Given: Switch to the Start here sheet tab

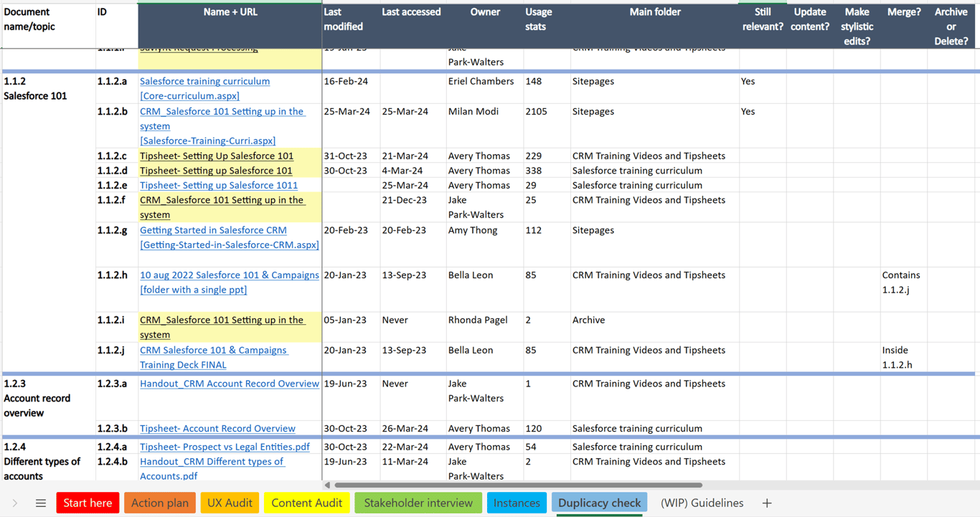Looking at the screenshot, I should (x=88, y=503).
